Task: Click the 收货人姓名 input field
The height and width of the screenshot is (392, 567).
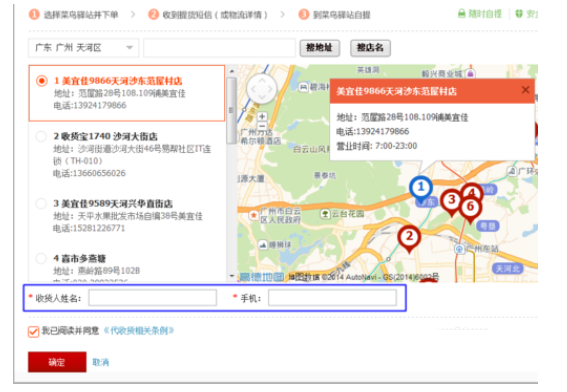Action: pos(153,298)
